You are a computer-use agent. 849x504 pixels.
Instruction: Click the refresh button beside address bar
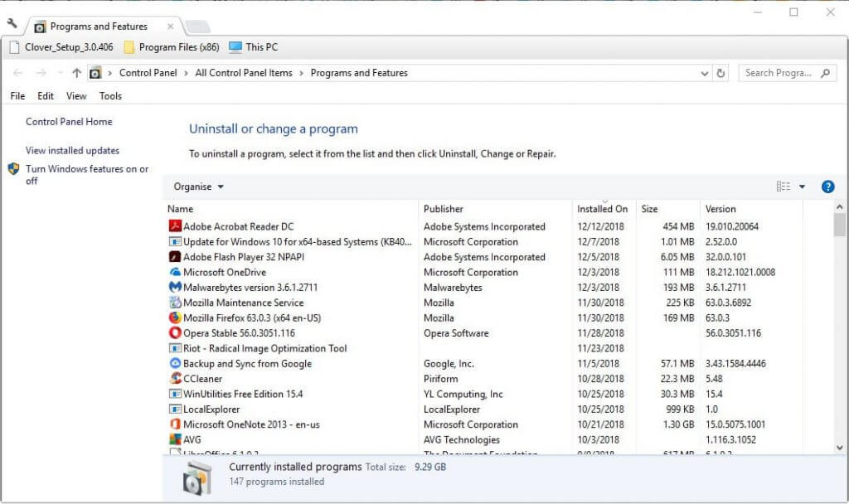click(720, 73)
